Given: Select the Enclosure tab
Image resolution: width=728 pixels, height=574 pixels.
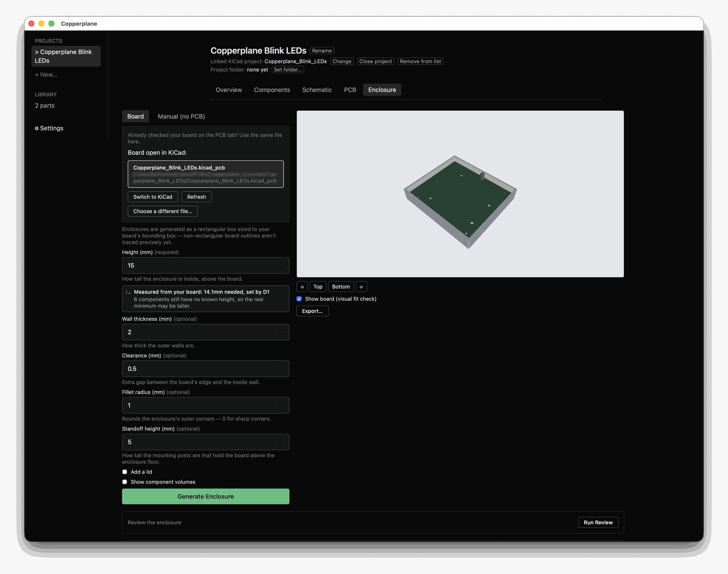Looking at the screenshot, I should pos(382,90).
